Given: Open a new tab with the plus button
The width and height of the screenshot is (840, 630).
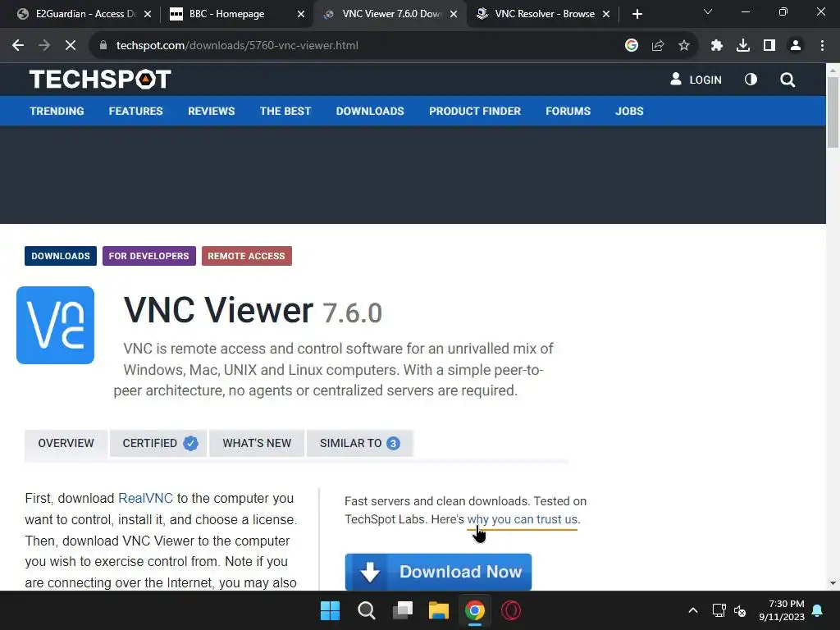Looking at the screenshot, I should (637, 14).
